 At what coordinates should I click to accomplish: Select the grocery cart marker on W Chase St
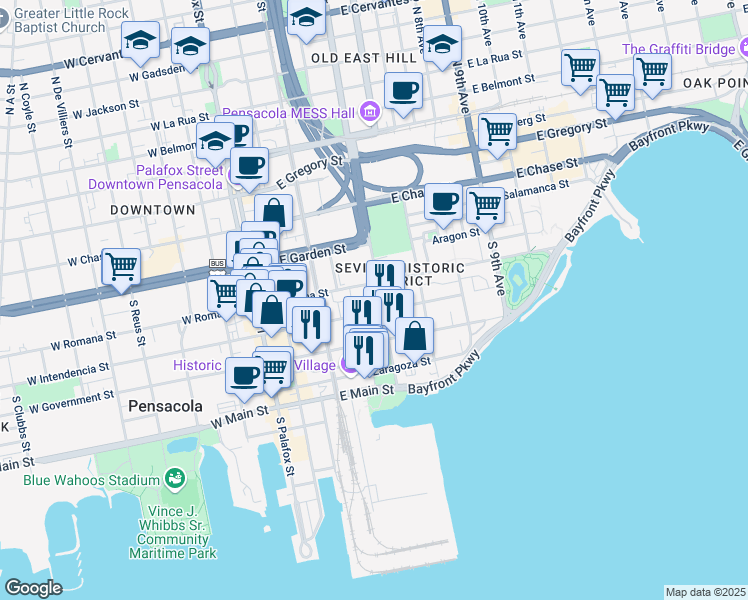121,269
